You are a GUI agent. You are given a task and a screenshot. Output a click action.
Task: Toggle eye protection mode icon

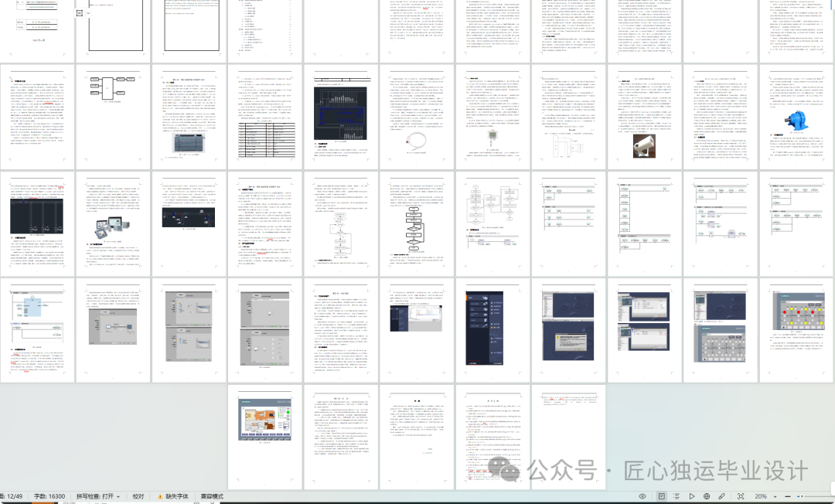(x=642, y=496)
